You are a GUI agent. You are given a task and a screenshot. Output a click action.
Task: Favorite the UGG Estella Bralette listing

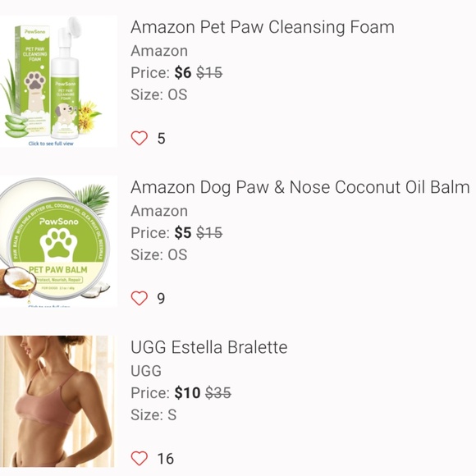click(140, 458)
